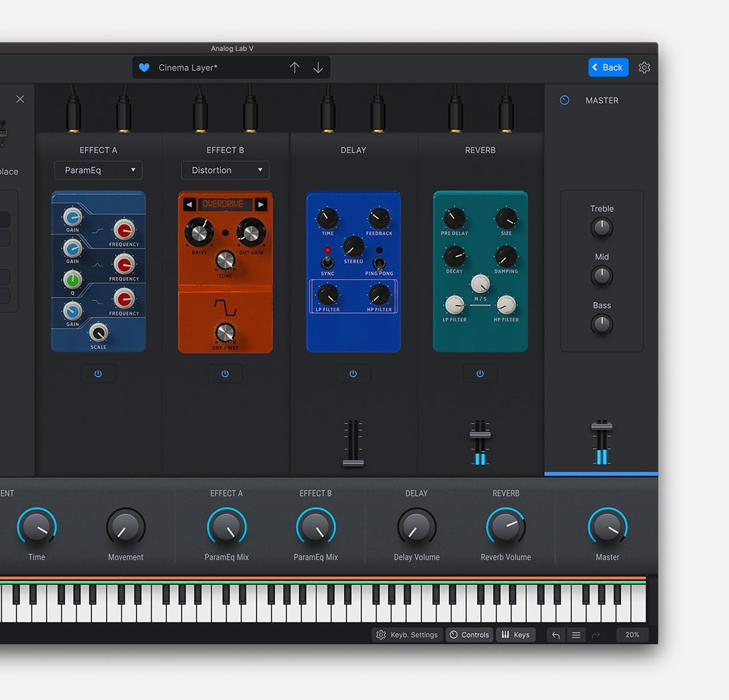Click the Movement macro knob
The height and width of the screenshot is (700, 729).
[125, 527]
